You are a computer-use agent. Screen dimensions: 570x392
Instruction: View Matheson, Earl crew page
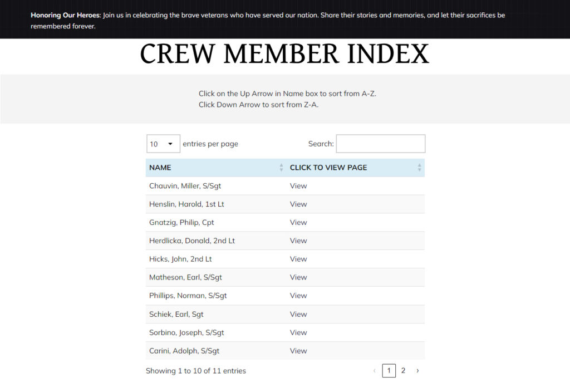click(x=298, y=277)
